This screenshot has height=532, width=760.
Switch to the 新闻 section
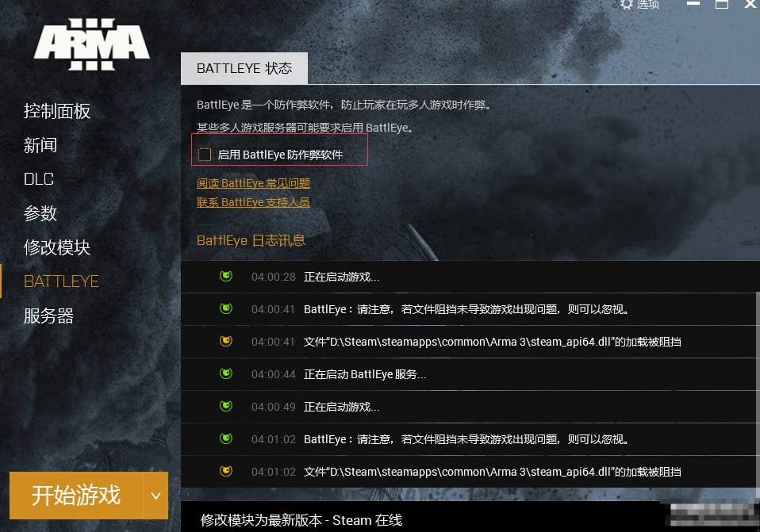(x=40, y=145)
